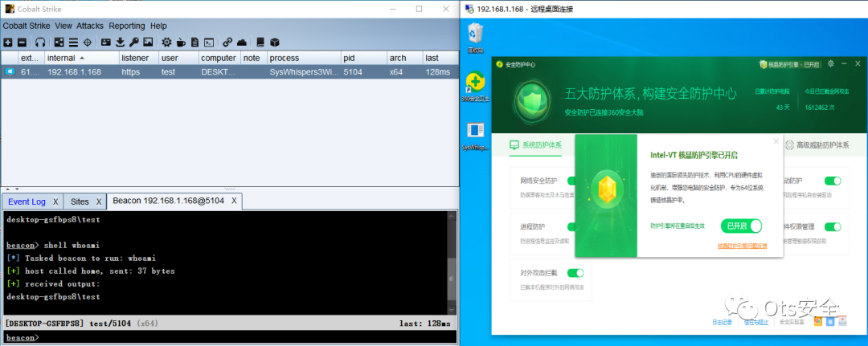Click 核晶防护引擎问题反馈 orange link
Screen dimensions: 868x346
(743, 246)
